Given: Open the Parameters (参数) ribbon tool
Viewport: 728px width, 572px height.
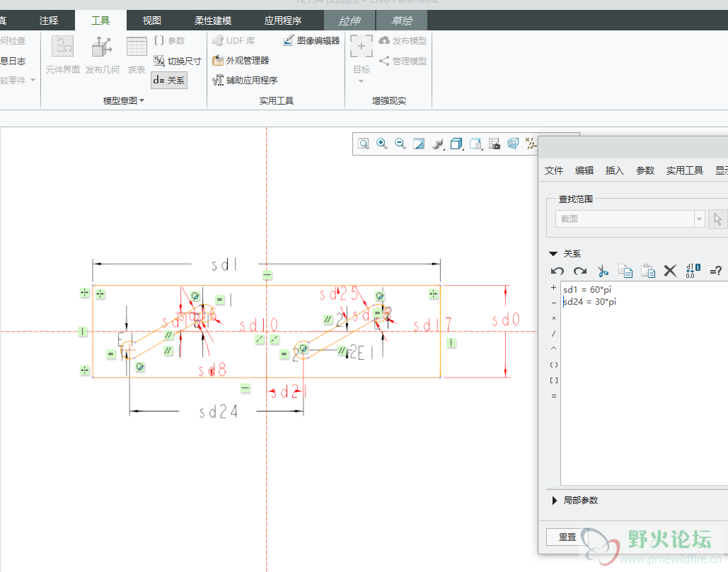Looking at the screenshot, I should pyautogui.click(x=170, y=41).
